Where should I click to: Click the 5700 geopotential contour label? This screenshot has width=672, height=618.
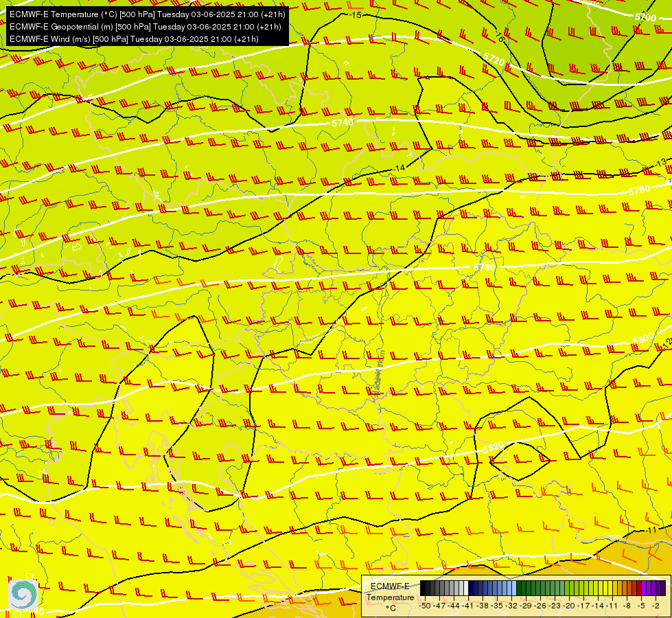[x=645, y=17]
